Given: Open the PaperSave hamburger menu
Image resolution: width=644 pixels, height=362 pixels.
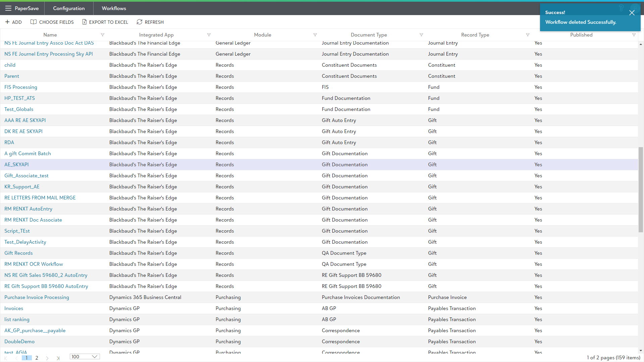Looking at the screenshot, I should pos(8,8).
